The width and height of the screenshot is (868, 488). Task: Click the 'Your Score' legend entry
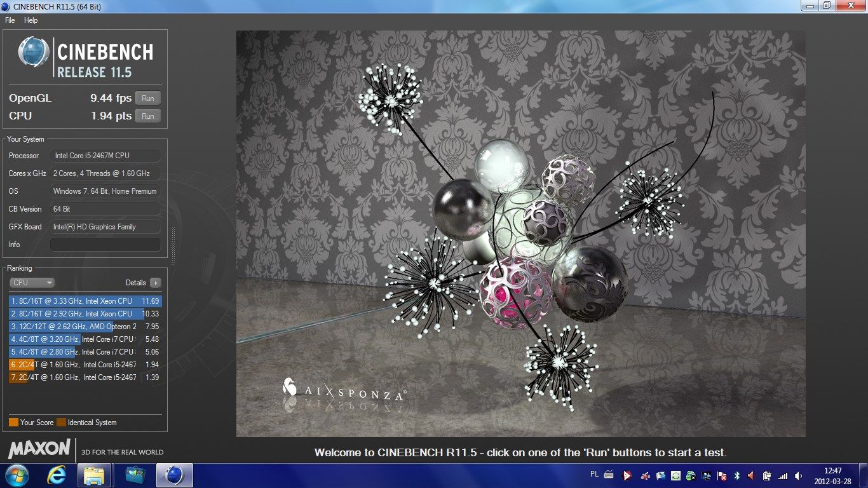pos(31,423)
